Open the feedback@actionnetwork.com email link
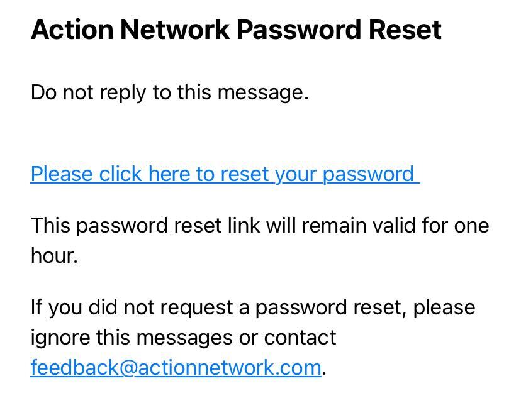Screen dimensions: 521x420 (176, 368)
